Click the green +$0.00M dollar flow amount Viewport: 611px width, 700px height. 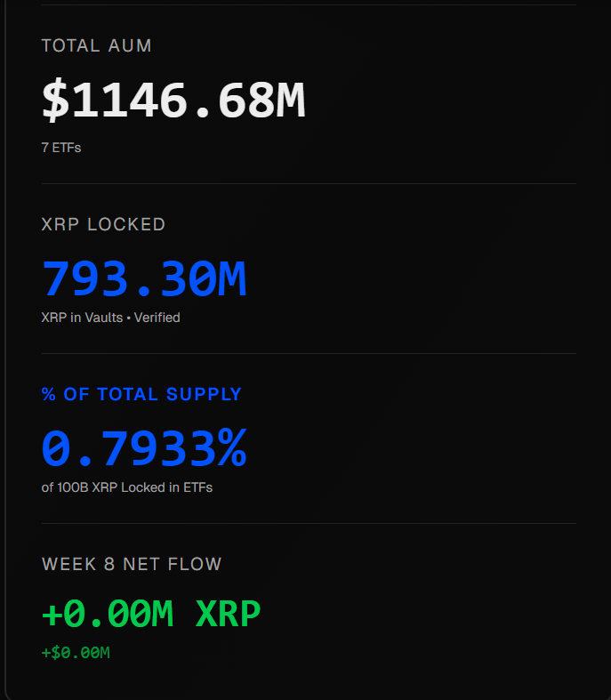(x=76, y=653)
